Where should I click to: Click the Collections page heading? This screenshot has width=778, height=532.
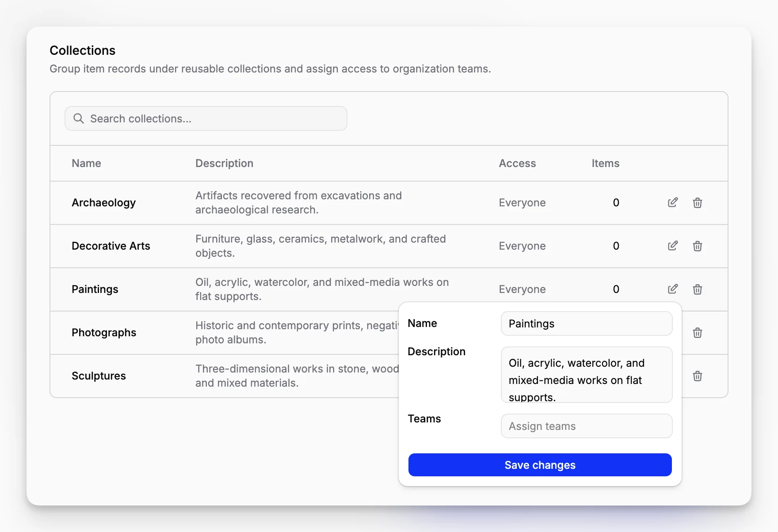82,50
